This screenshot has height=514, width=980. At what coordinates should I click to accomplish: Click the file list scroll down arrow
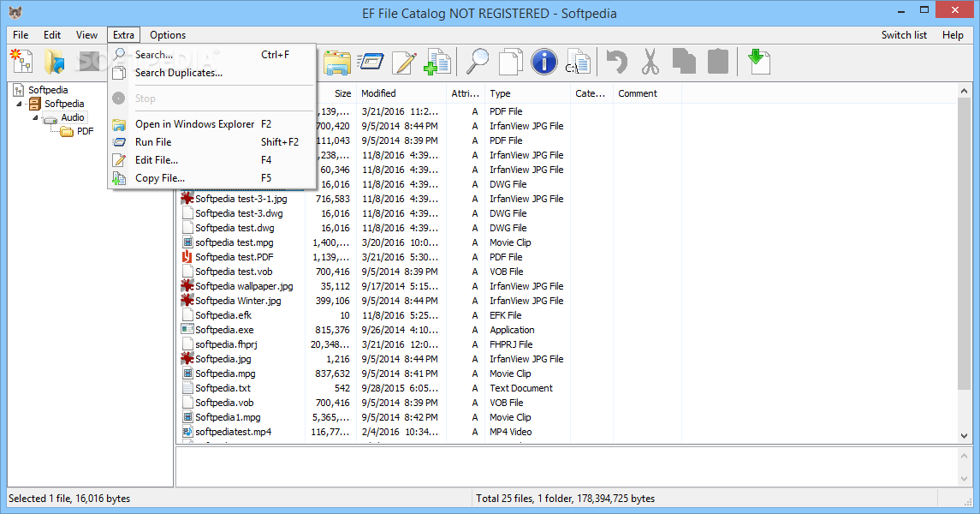964,436
